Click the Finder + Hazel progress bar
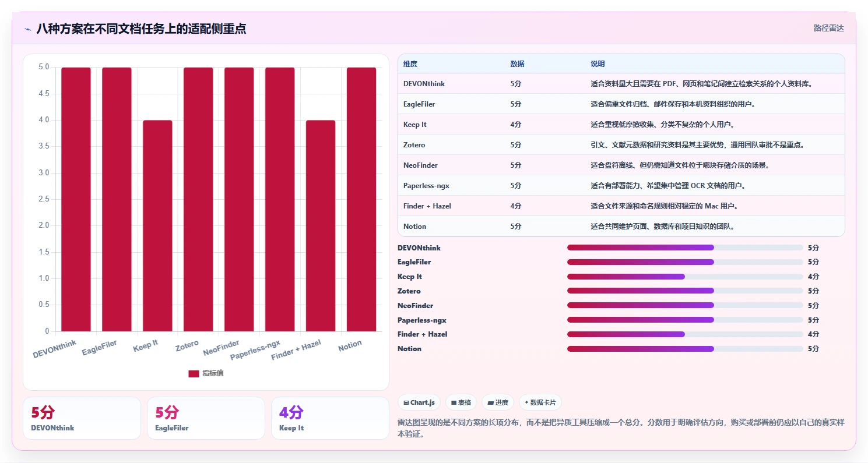This screenshot has height=463, width=868. pos(685,334)
